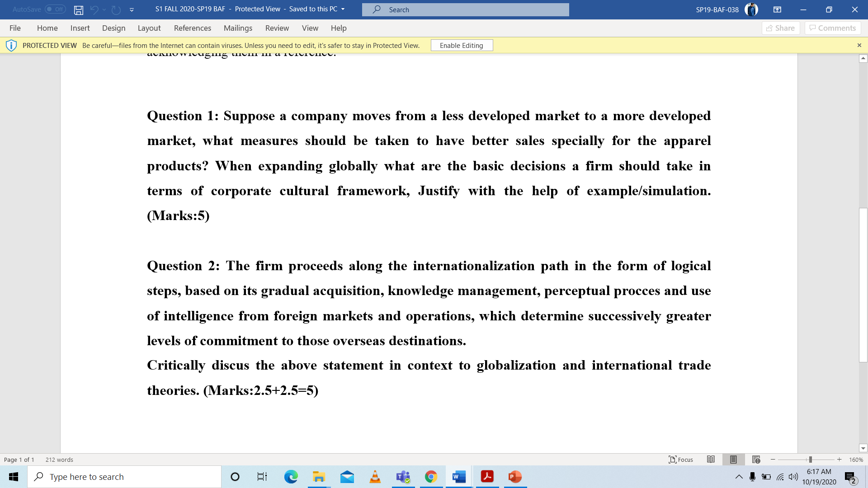Click the Comments button
Image resolution: width=868 pixels, height=488 pixels.
[x=832, y=28]
